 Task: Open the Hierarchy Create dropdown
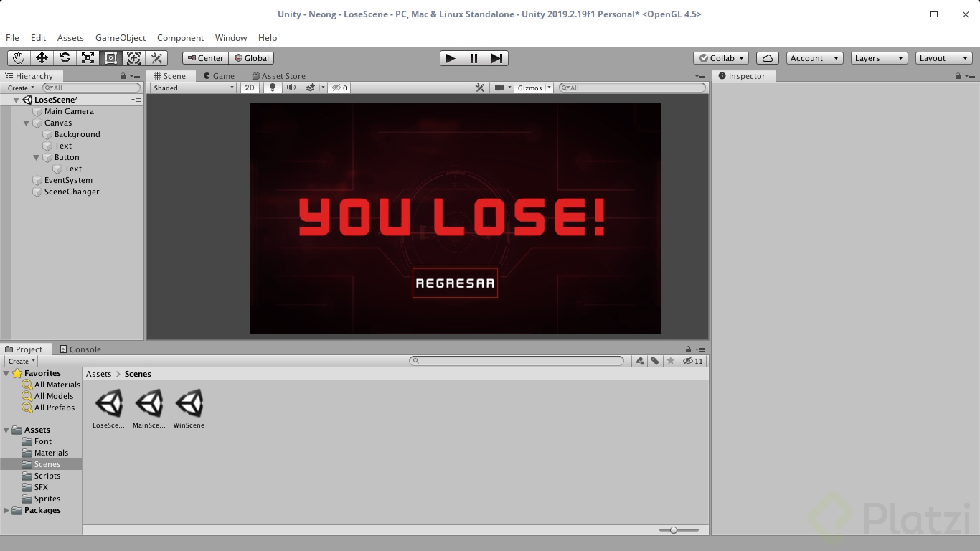coord(21,88)
